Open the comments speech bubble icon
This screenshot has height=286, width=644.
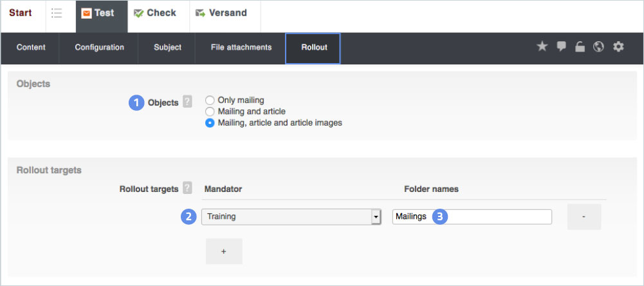(561, 46)
